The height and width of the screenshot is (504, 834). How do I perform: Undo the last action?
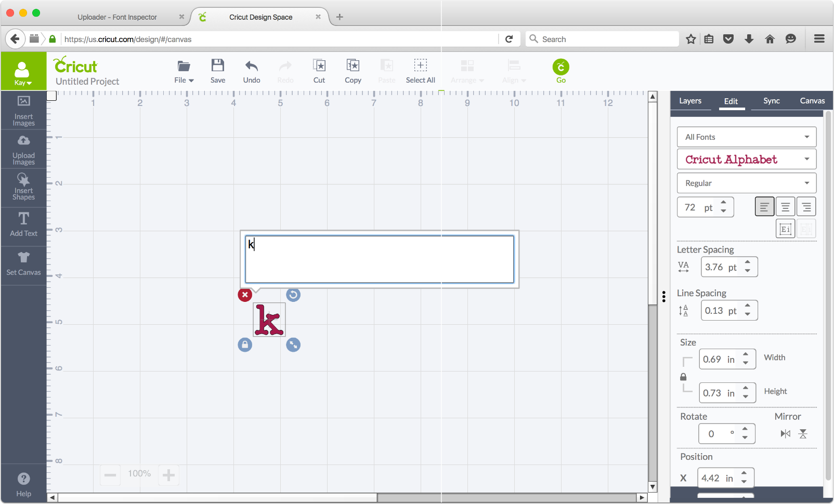252,71
